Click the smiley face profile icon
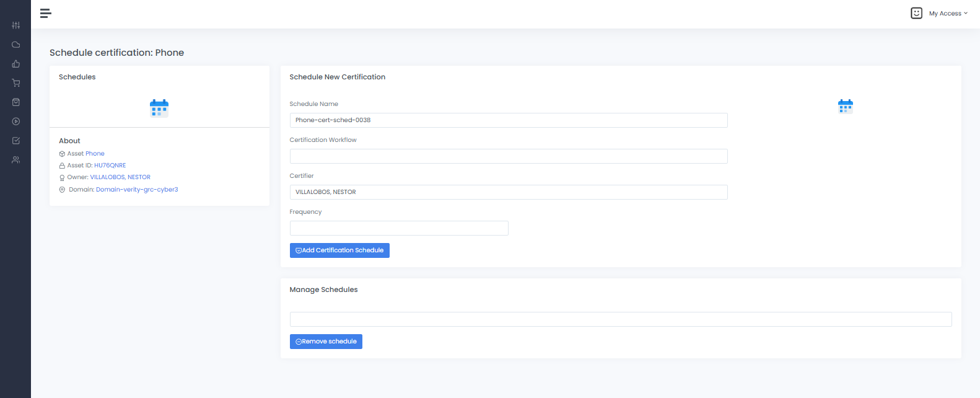This screenshot has height=398, width=980. (x=917, y=13)
